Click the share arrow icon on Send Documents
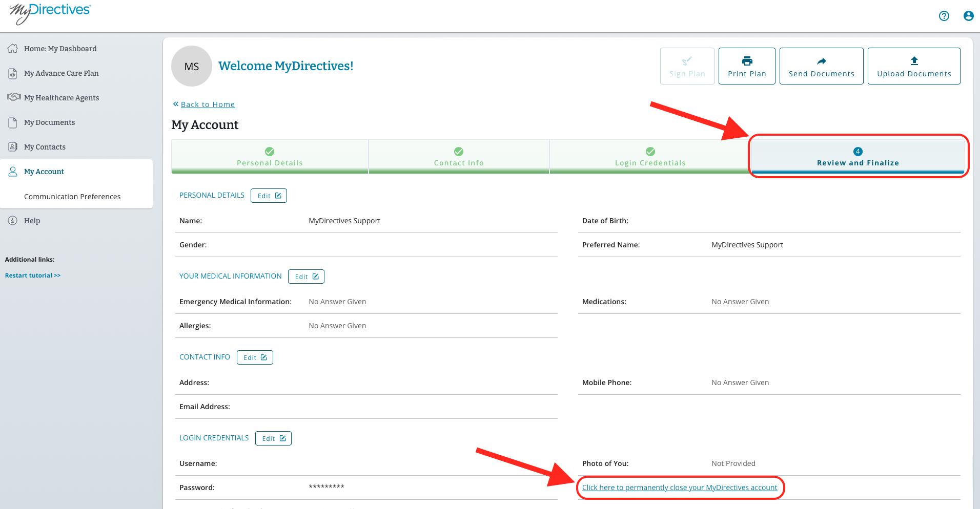This screenshot has height=509, width=980. click(822, 61)
